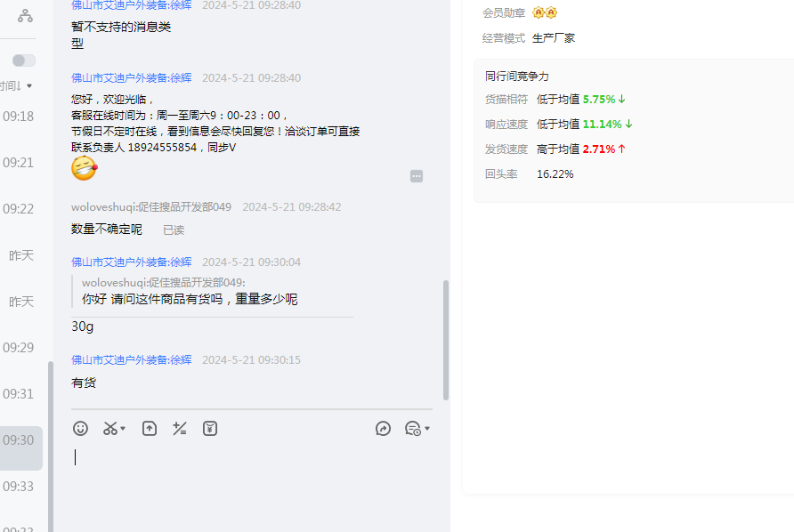Toggle the switch in the left sidebar
Image resolution: width=794 pixels, height=532 pixels.
[x=24, y=60]
